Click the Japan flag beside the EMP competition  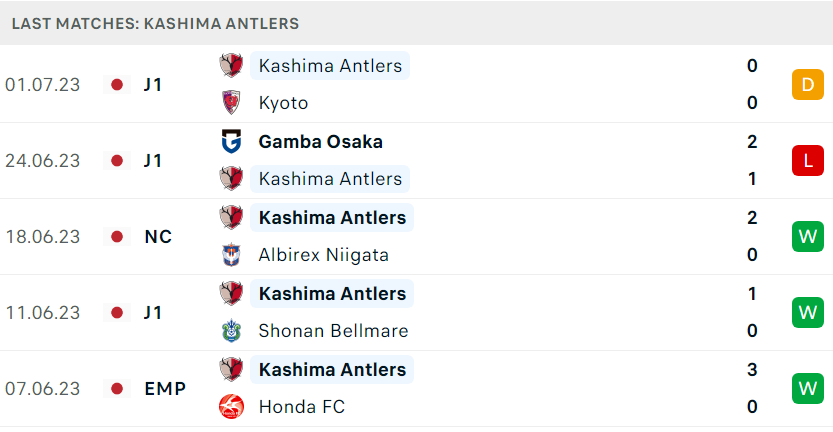pyautogui.click(x=117, y=388)
